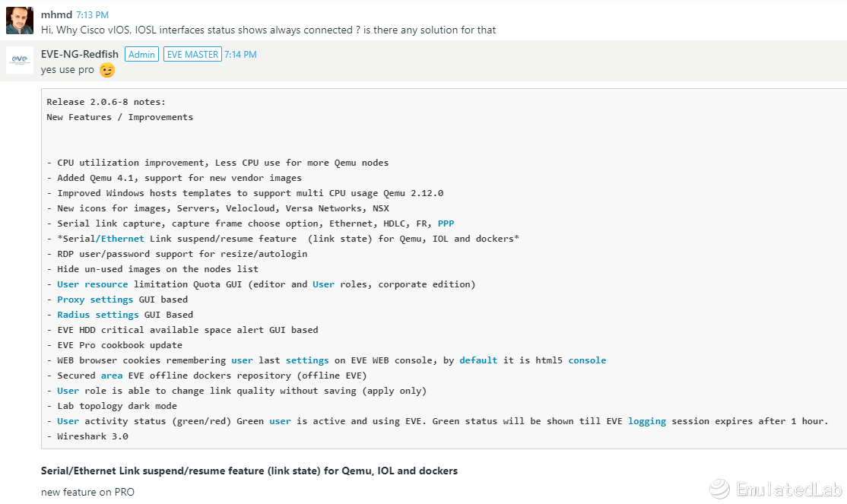Click the highlighted 'area' keyword
Viewport: 847px width, 504px height.
tap(112, 375)
